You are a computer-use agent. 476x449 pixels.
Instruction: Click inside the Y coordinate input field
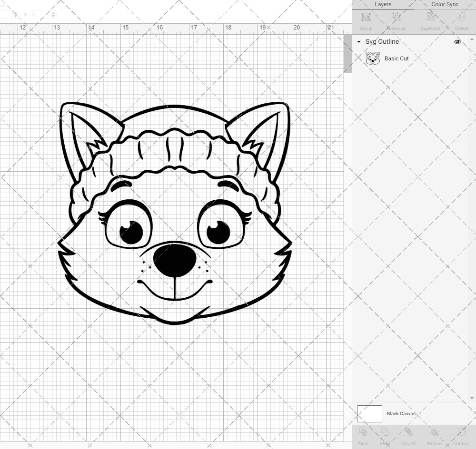coord(40,14)
